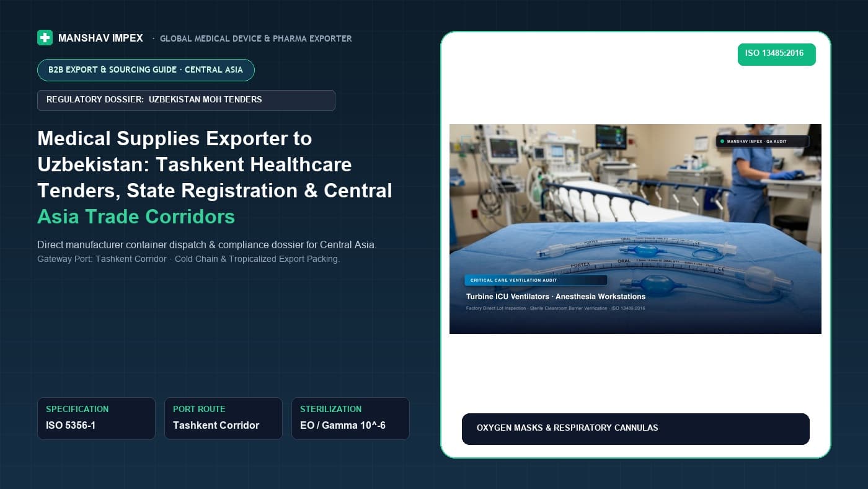Click the ISO 13485:2016 green badge
Screen dimensions: 868x489
(x=776, y=54)
